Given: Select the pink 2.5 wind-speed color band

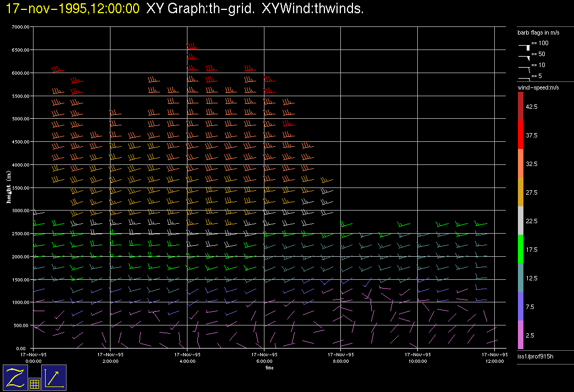Looking at the screenshot, I should pyautogui.click(x=521, y=335).
